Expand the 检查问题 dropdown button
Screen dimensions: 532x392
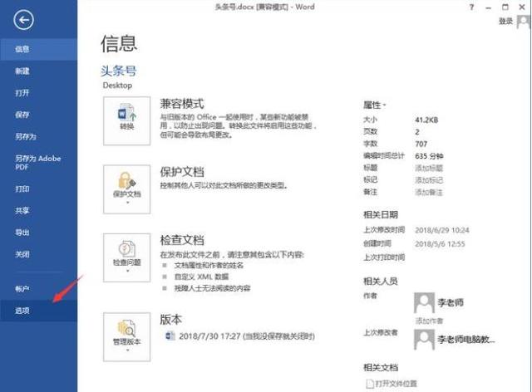pyautogui.click(x=127, y=257)
